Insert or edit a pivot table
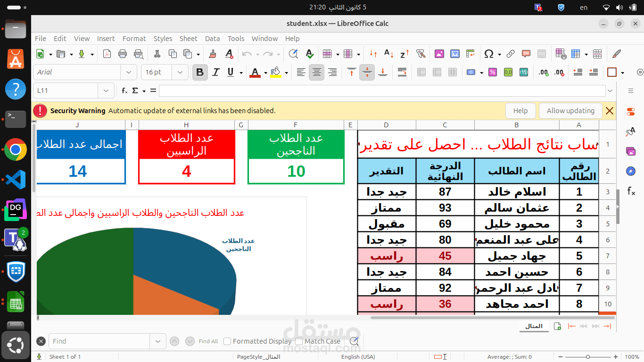Image resolution: width=644 pixels, height=362 pixels. 470,54
